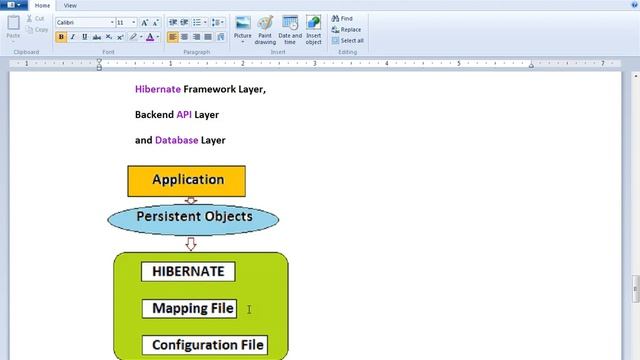Click purple word Database in document
The width and height of the screenshot is (640, 360).
[176, 140]
